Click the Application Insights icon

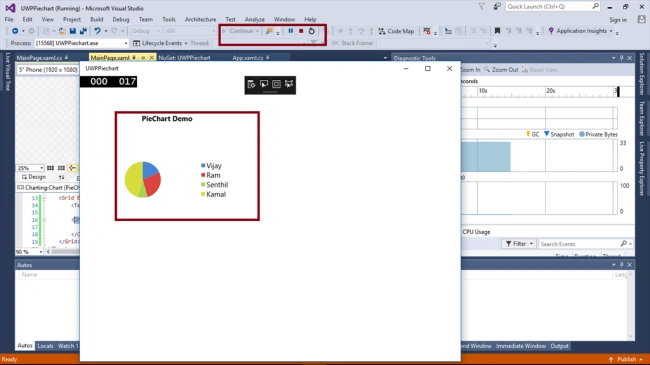pos(551,31)
